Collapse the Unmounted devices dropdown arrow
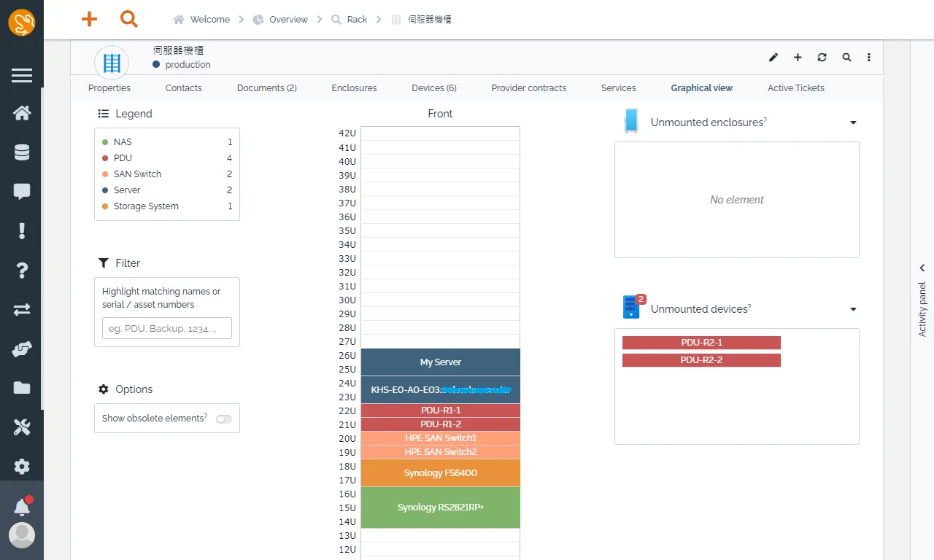934x560 pixels. pos(853,310)
